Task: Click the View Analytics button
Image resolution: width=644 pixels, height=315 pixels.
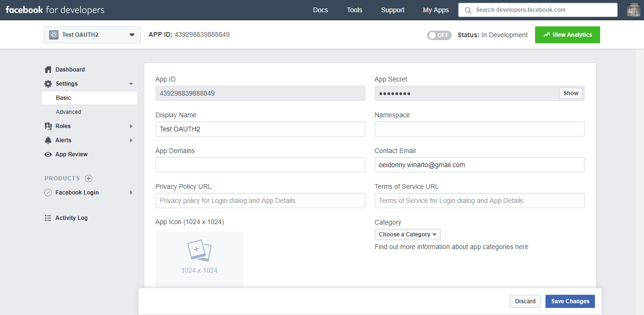Action: [568, 35]
